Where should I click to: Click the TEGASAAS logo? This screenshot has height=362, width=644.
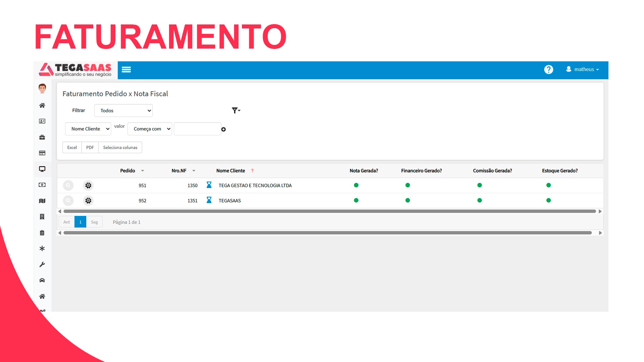point(76,70)
